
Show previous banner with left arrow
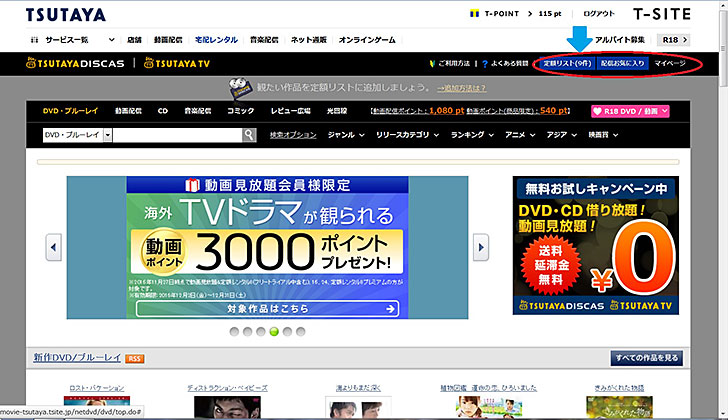click(x=53, y=247)
